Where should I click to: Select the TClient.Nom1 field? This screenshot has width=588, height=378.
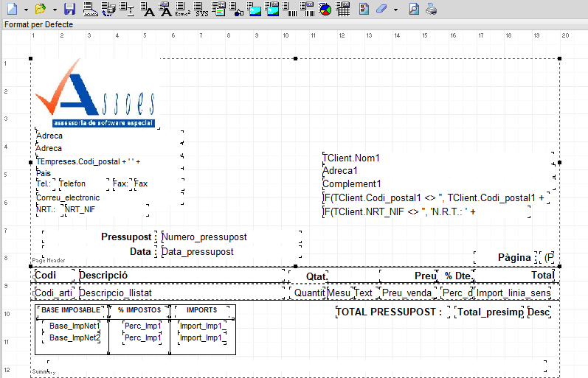437,158
